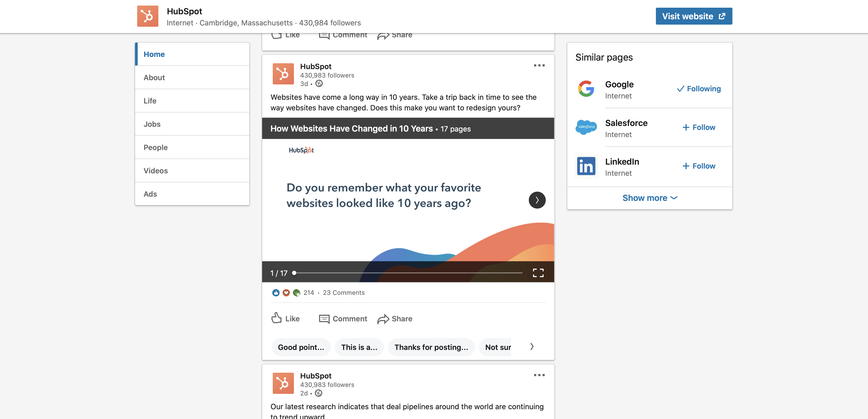Click the document page progress slider track
Screen dimensions: 868x419
coord(408,273)
